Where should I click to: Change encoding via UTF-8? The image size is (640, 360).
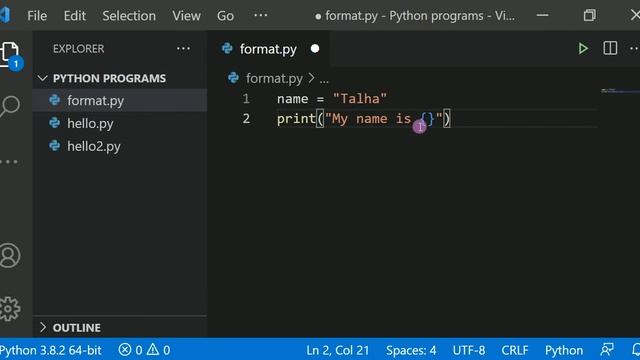tap(469, 350)
